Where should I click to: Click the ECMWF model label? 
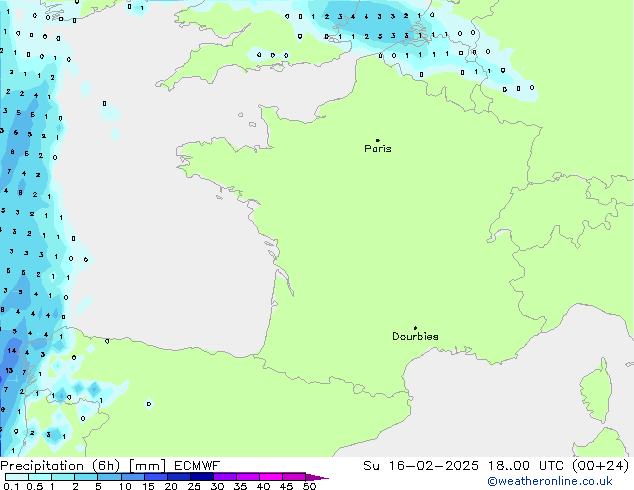click(197, 466)
